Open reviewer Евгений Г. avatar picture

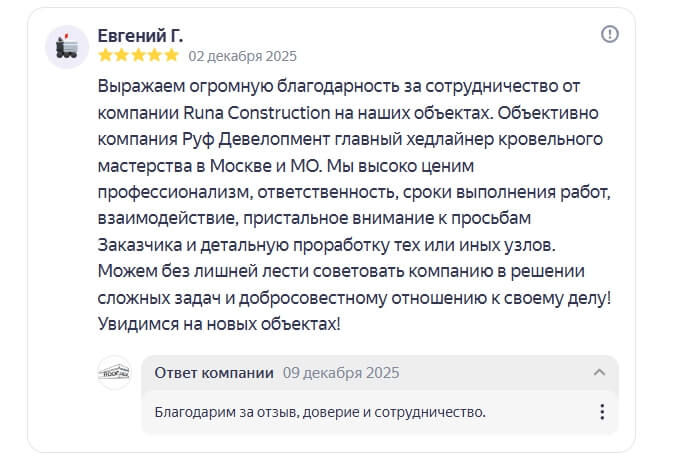click(x=67, y=46)
